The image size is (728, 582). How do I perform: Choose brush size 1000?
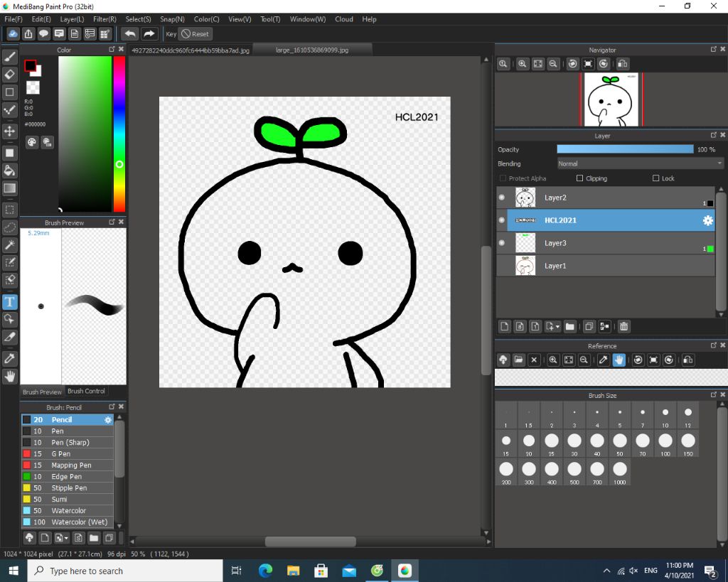pyautogui.click(x=620, y=472)
